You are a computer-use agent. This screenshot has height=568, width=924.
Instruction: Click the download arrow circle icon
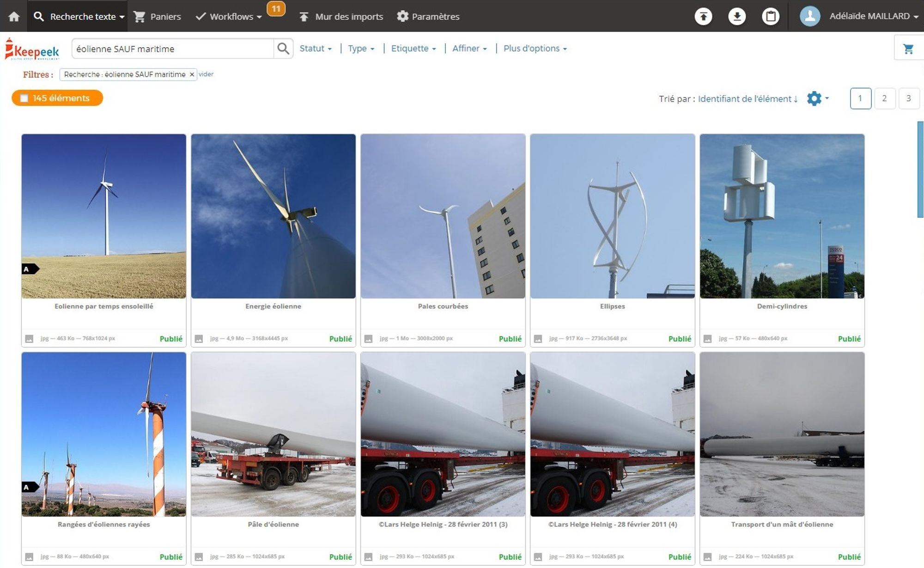pos(737,17)
